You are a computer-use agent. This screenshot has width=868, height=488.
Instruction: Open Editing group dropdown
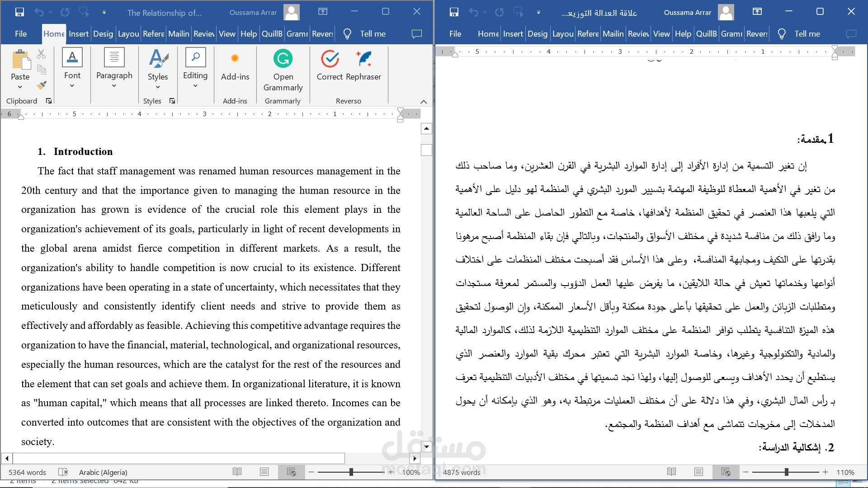(195, 68)
